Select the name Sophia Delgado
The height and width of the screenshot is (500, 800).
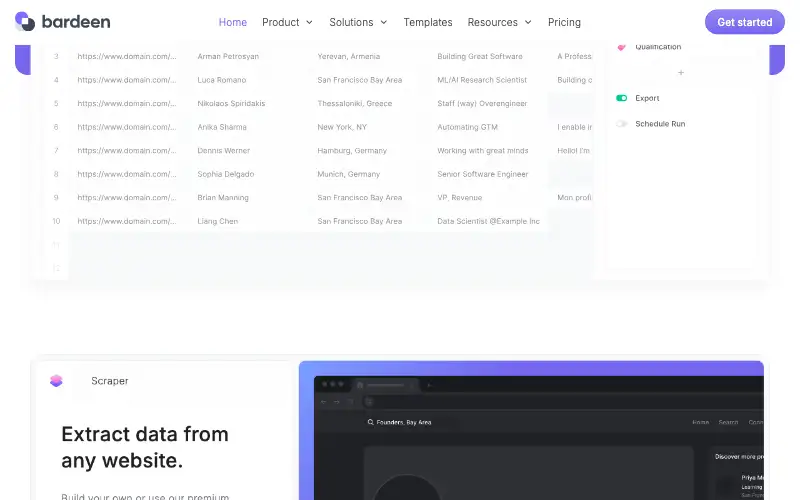pos(226,174)
